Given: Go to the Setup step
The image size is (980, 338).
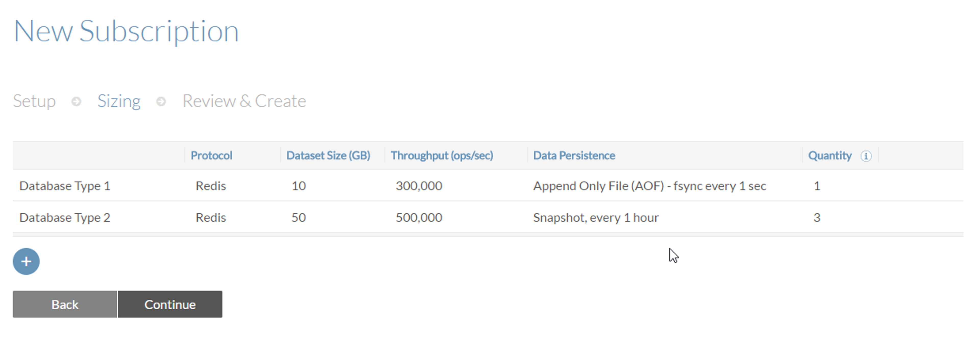Looking at the screenshot, I should click(34, 101).
